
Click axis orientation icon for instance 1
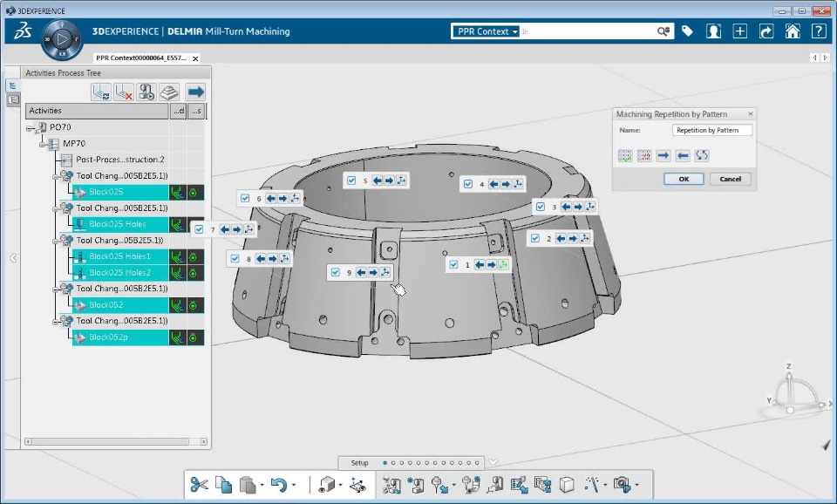pyautogui.click(x=503, y=265)
